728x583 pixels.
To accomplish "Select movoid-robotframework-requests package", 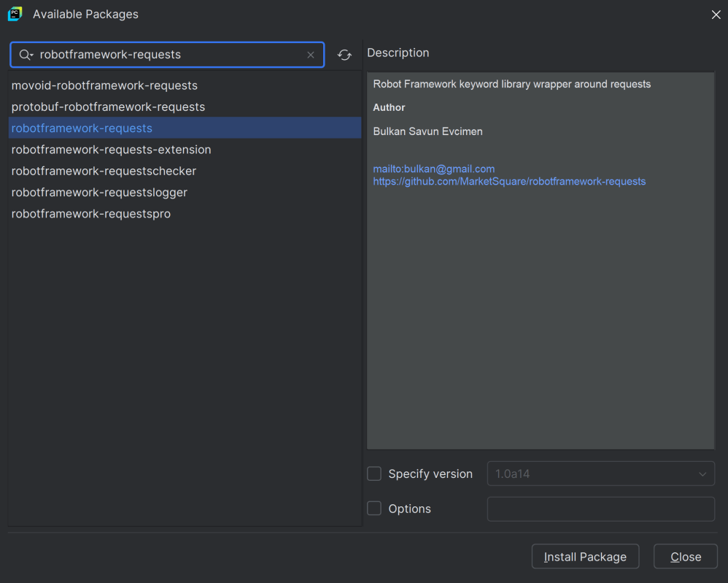I will click(104, 85).
